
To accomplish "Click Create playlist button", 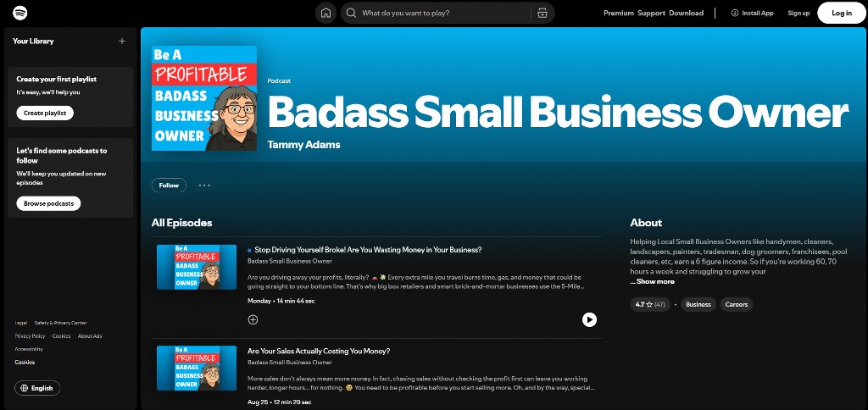I will click(45, 113).
